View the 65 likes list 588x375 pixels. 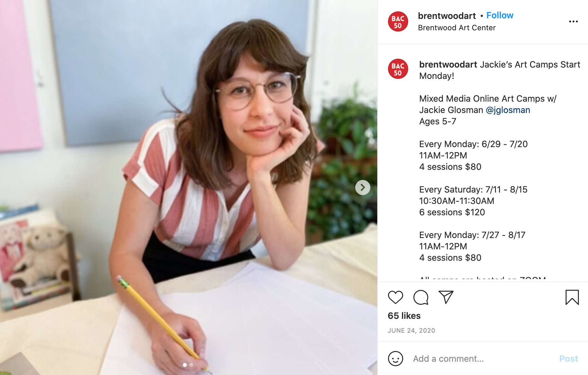point(404,316)
